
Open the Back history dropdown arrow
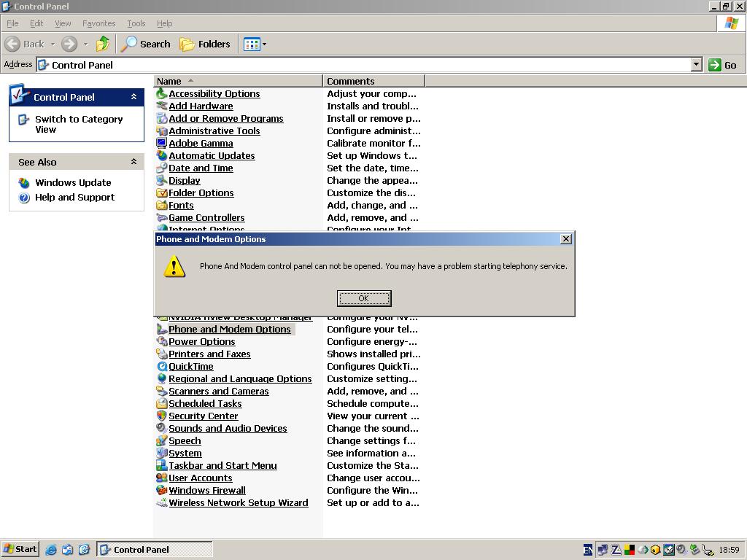tap(53, 44)
